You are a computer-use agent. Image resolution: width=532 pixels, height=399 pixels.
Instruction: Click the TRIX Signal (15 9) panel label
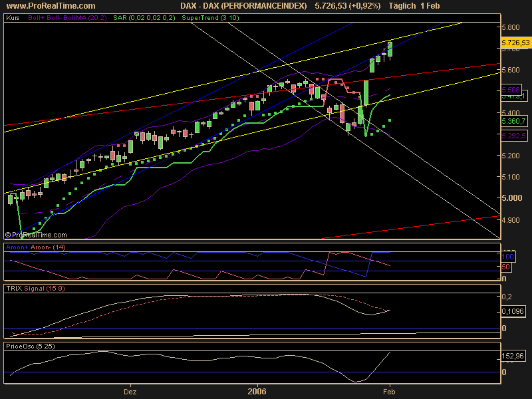[35, 289]
